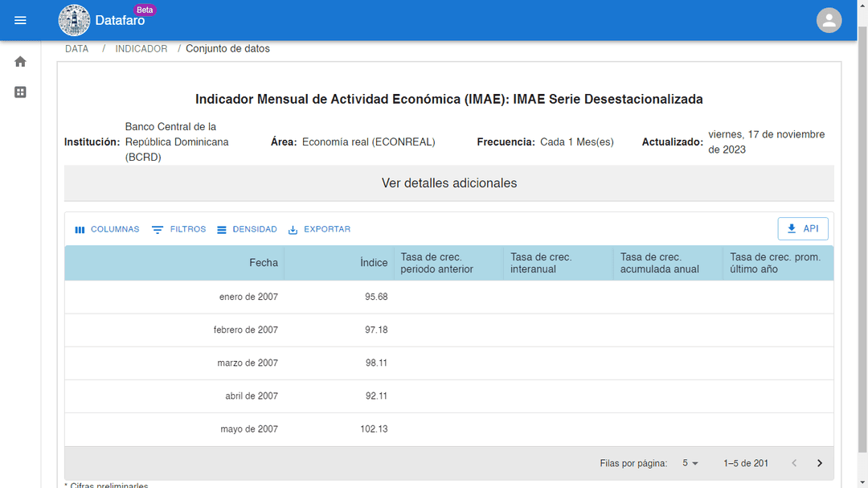Go to home via sidebar icon
Screen dimensions: 868x488
click(20, 61)
